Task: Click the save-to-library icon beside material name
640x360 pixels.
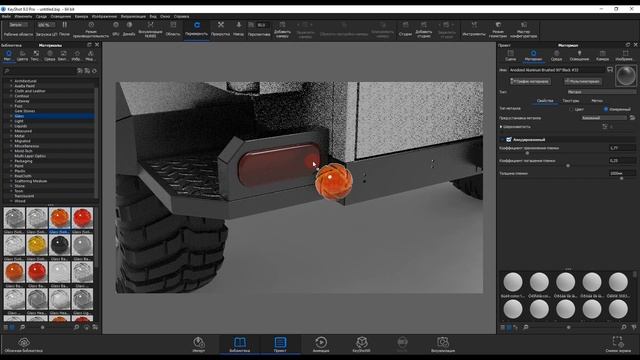Action: (x=610, y=70)
